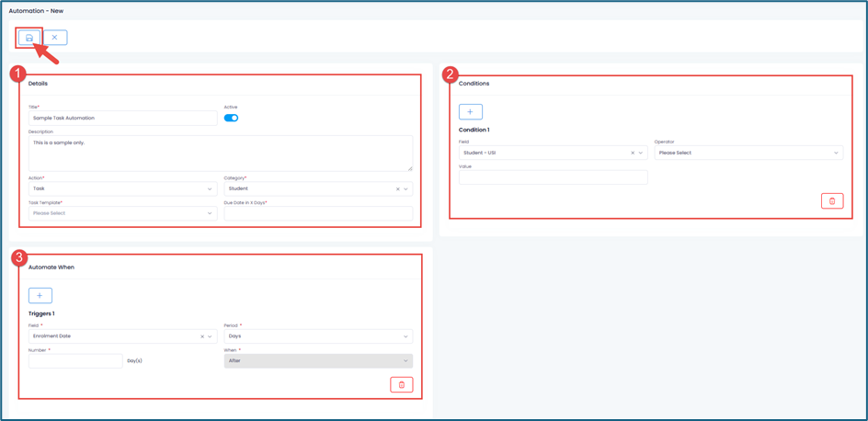Focus the Due Date in X Days field
Image resolution: width=868 pixels, height=421 pixels.
[x=317, y=213]
